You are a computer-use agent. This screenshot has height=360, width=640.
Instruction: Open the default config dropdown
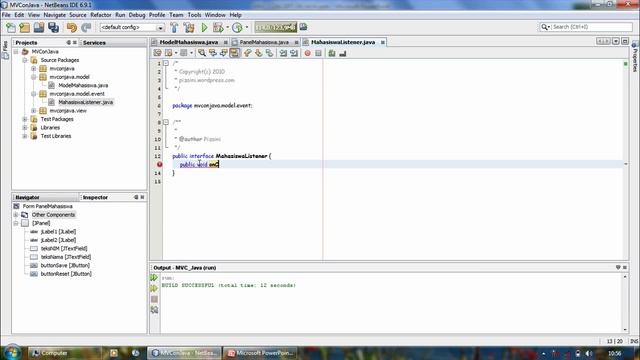point(160,28)
